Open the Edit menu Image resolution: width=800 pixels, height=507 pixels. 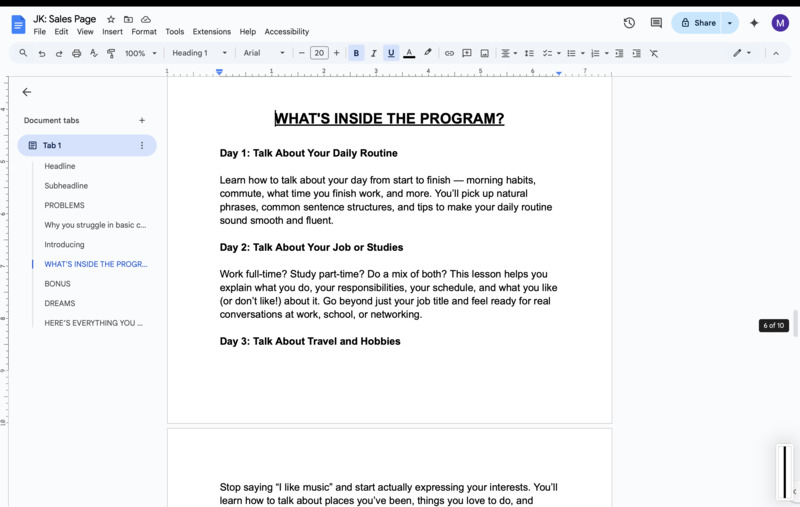(x=61, y=32)
